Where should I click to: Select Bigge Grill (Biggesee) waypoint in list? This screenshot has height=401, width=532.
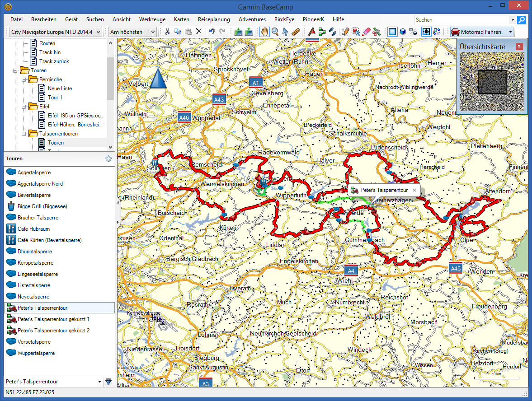42,206
